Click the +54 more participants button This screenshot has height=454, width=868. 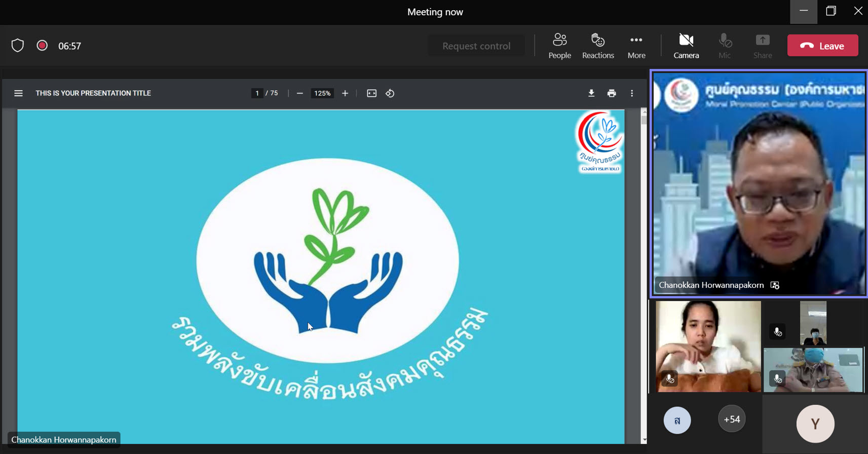coord(732,419)
